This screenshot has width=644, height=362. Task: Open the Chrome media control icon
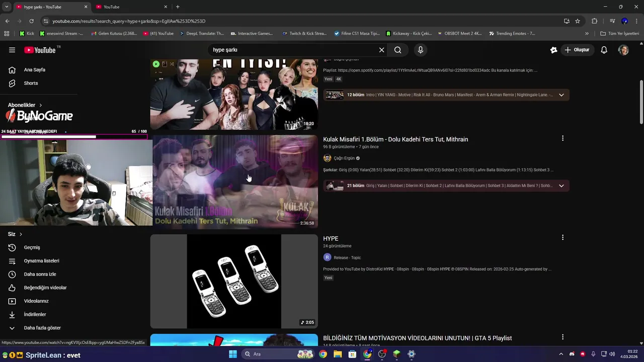coord(612,21)
